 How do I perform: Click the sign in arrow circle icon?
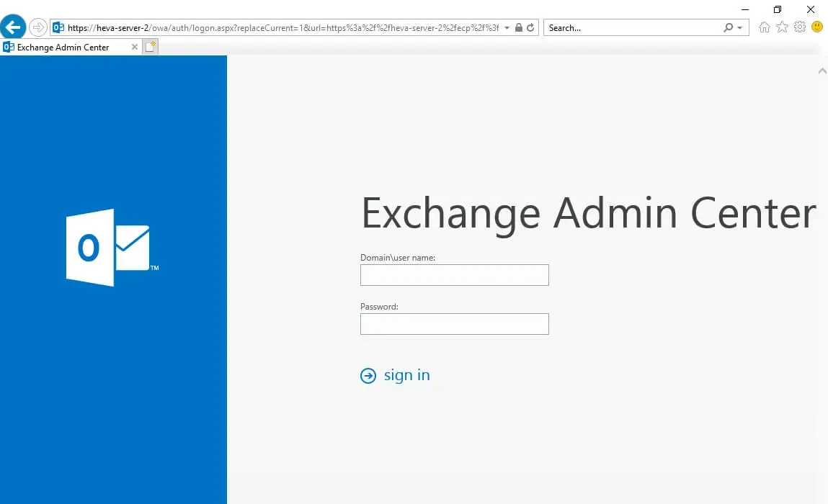click(368, 375)
